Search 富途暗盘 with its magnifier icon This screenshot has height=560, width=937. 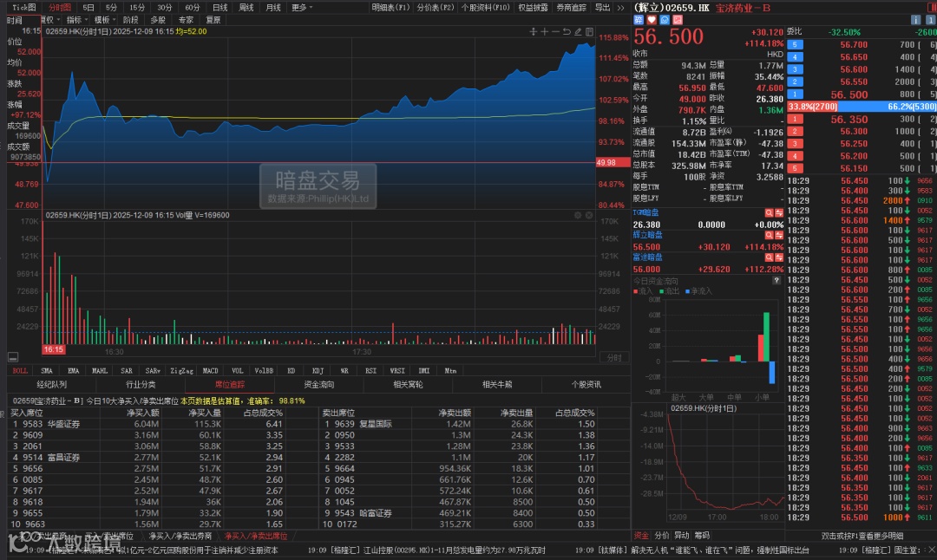point(769,257)
